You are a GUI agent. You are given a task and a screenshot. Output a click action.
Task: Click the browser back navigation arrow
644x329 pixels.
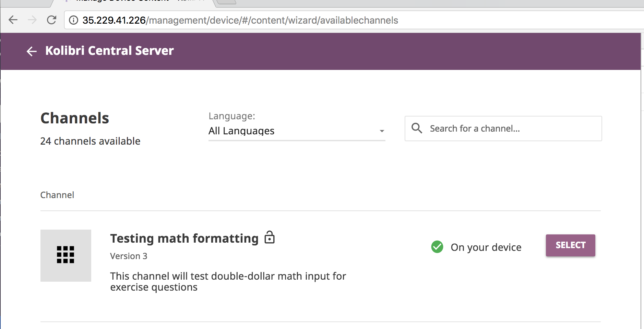13,20
